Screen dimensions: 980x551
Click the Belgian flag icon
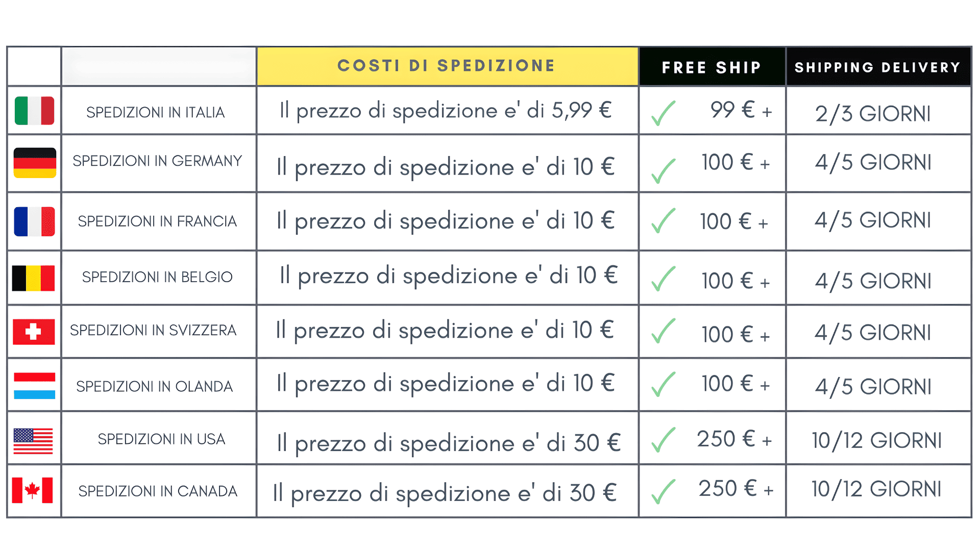[34, 278]
